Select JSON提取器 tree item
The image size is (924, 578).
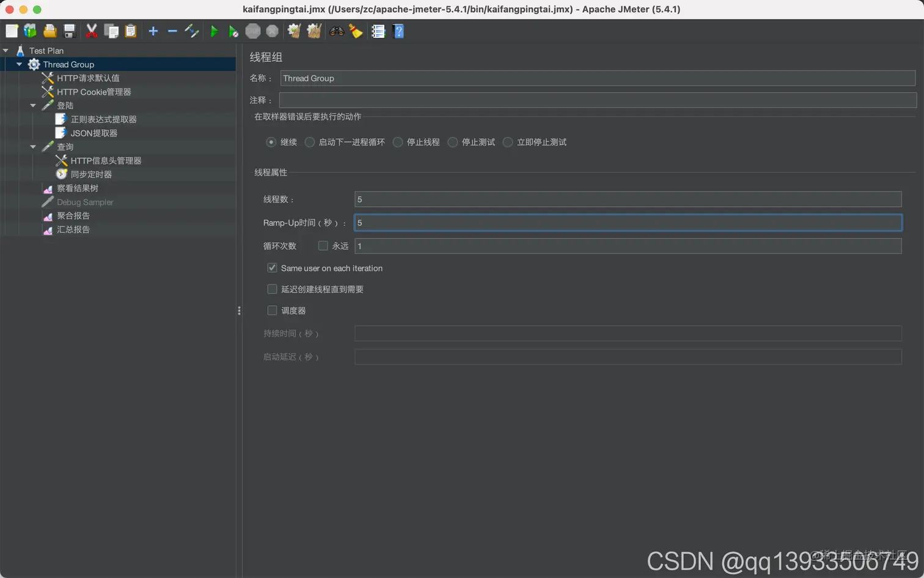coord(94,133)
